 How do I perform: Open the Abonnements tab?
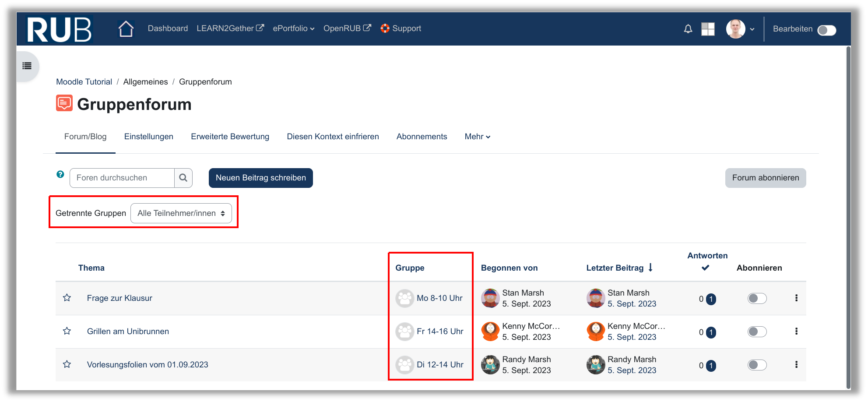pyautogui.click(x=422, y=137)
